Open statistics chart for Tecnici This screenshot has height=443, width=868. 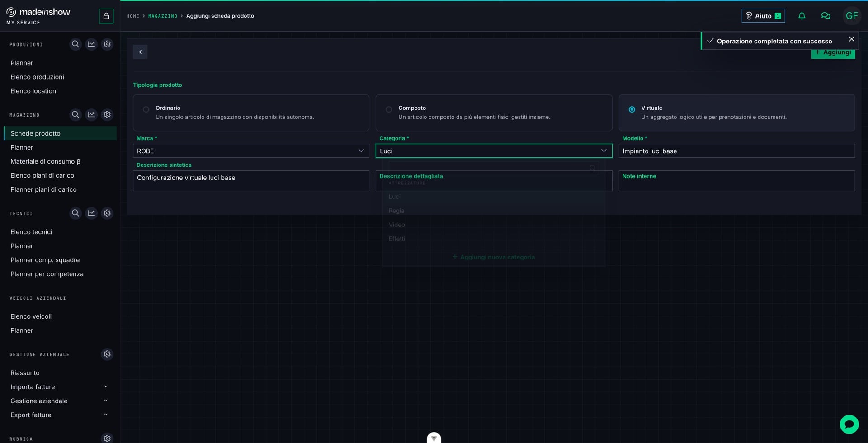click(91, 213)
